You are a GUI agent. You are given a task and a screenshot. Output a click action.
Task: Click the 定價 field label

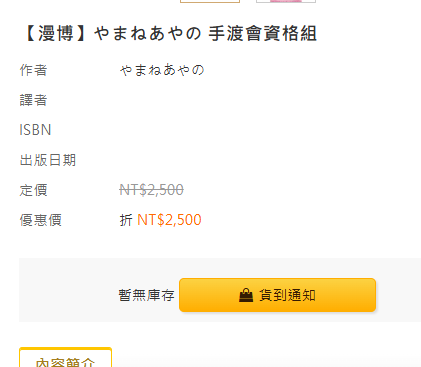tap(33, 190)
